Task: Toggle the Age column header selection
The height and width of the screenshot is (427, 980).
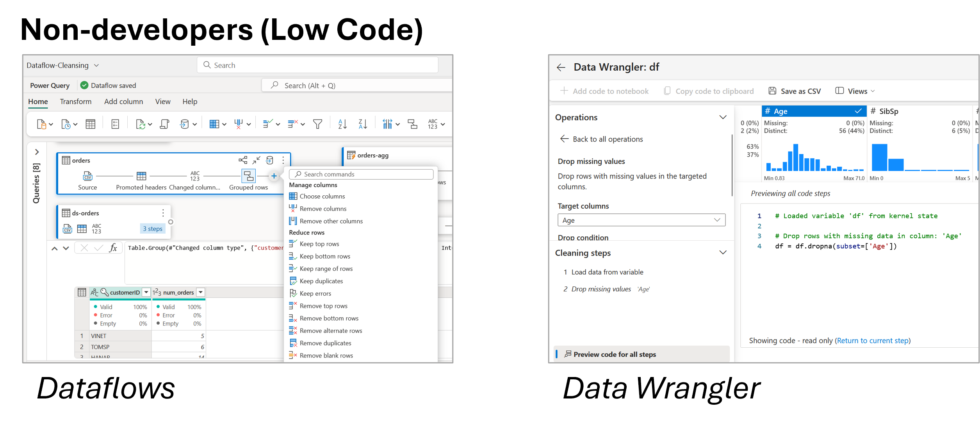Action: (x=814, y=111)
